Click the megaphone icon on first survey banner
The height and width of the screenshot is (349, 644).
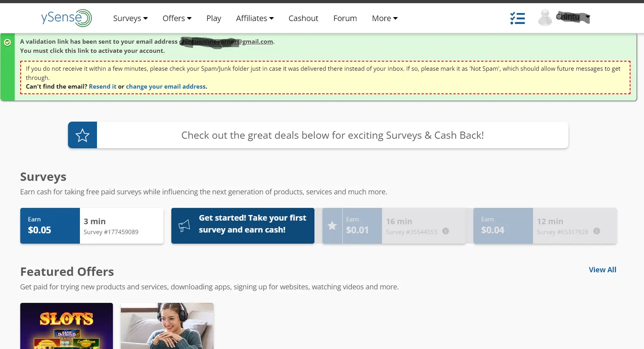184,225
